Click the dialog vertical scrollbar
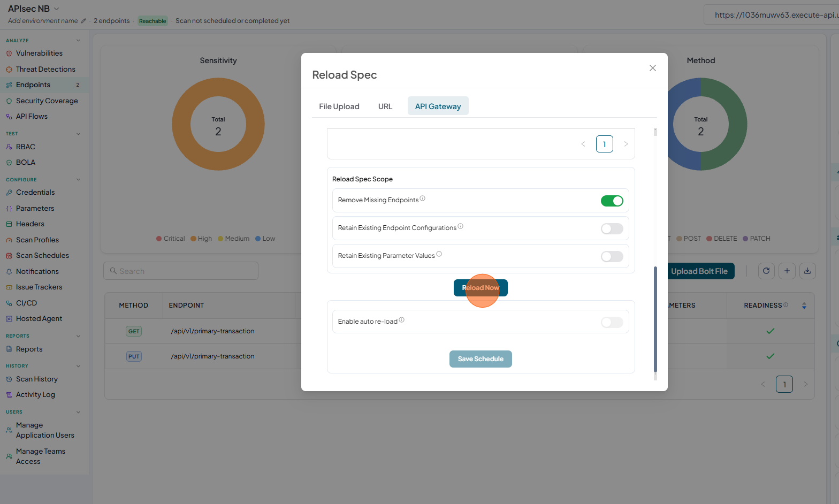 (x=655, y=319)
